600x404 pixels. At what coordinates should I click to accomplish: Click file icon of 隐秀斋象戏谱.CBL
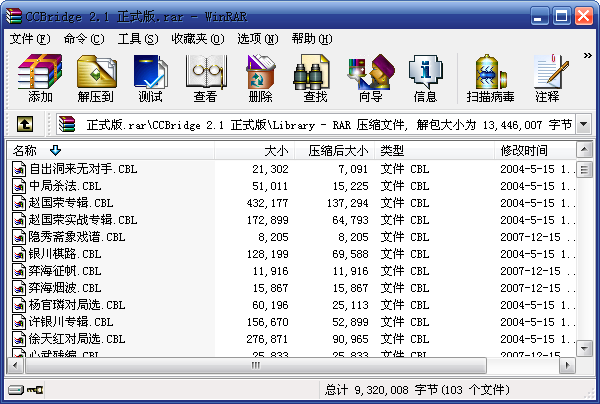(19, 237)
